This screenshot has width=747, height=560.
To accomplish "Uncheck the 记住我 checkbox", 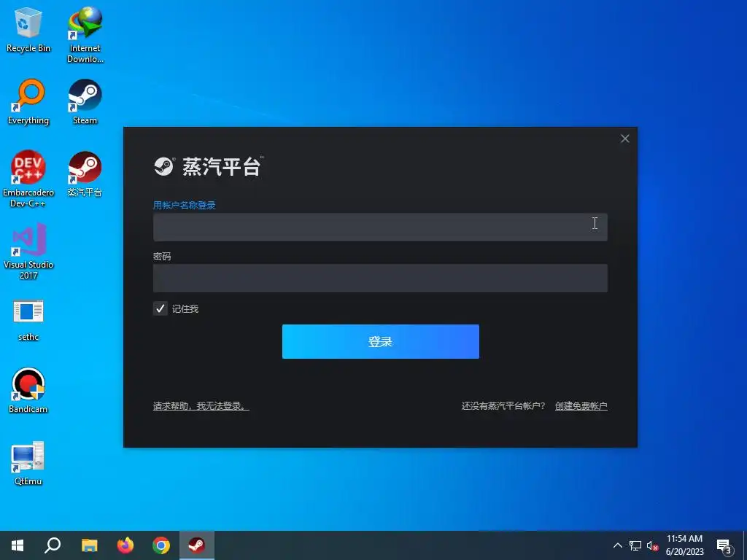I will click(160, 308).
